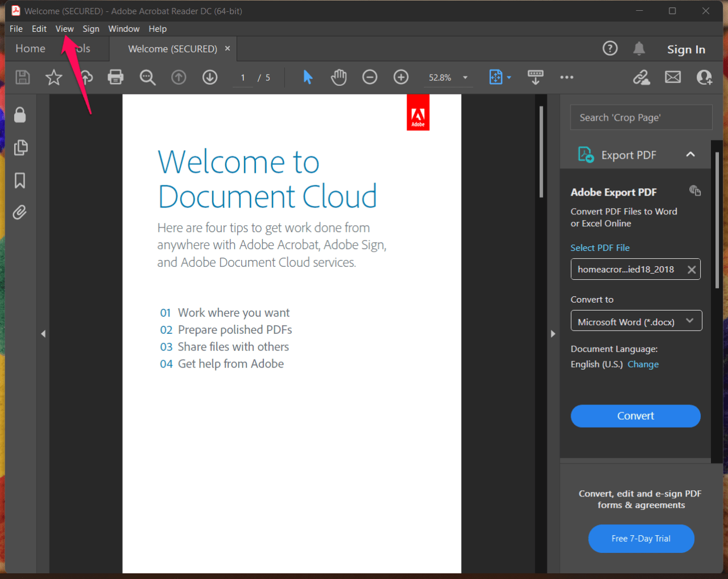Open Page Thumbnails panel
This screenshot has width=728, height=579.
pyautogui.click(x=20, y=148)
